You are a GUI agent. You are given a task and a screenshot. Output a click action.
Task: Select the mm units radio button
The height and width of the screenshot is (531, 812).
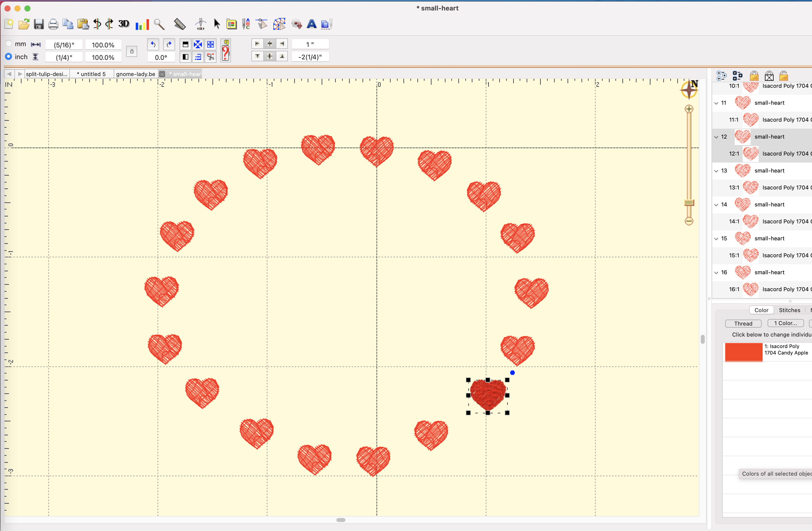click(8, 44)
